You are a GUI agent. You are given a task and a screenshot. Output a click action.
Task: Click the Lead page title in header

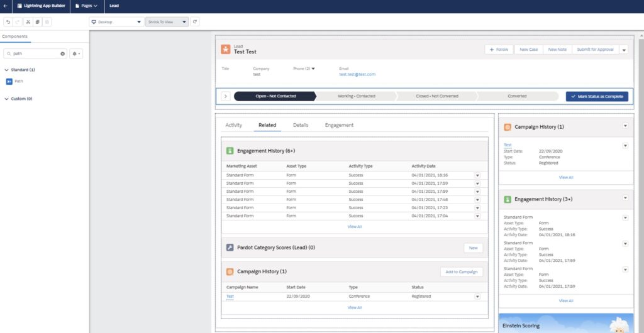click(114, 6)
